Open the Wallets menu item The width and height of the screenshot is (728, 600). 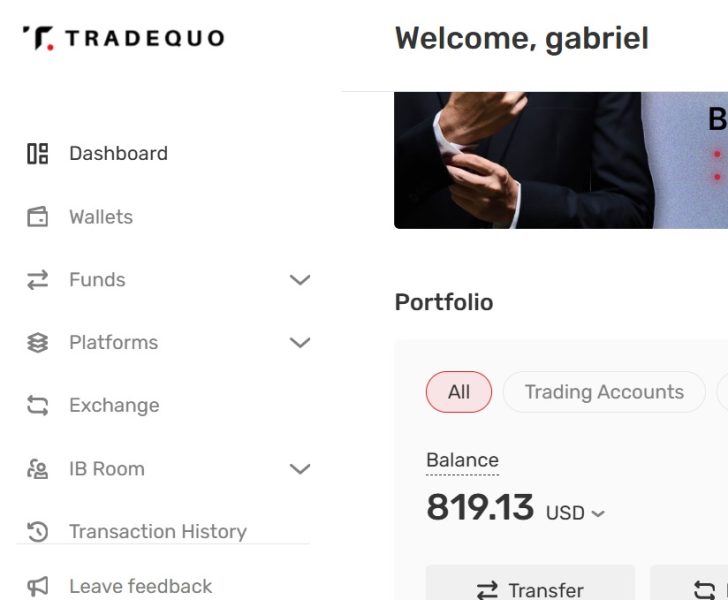coord(101,217)
